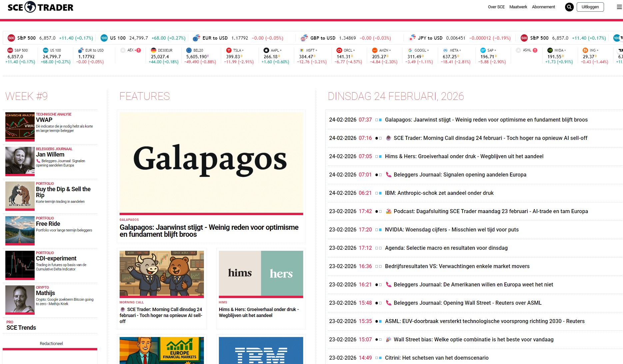Viewport: 623px width, 364px height.
Task: Open the Maatwerk menu item
Action: point(518,7)
